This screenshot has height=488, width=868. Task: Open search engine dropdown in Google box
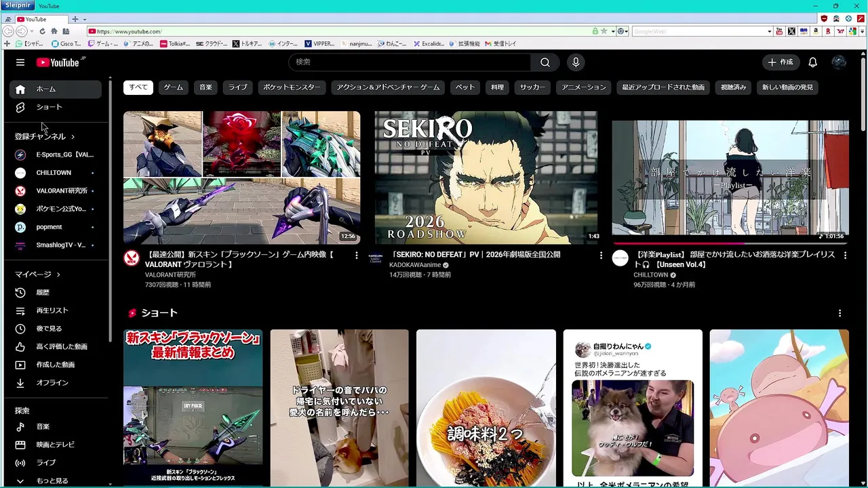(770, 31)
